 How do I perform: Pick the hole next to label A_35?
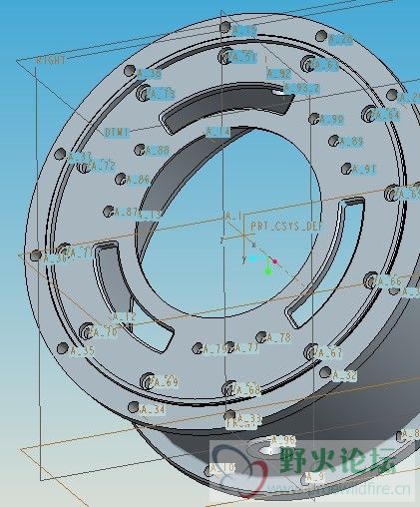pyautogui.click(x=62, y=348)
